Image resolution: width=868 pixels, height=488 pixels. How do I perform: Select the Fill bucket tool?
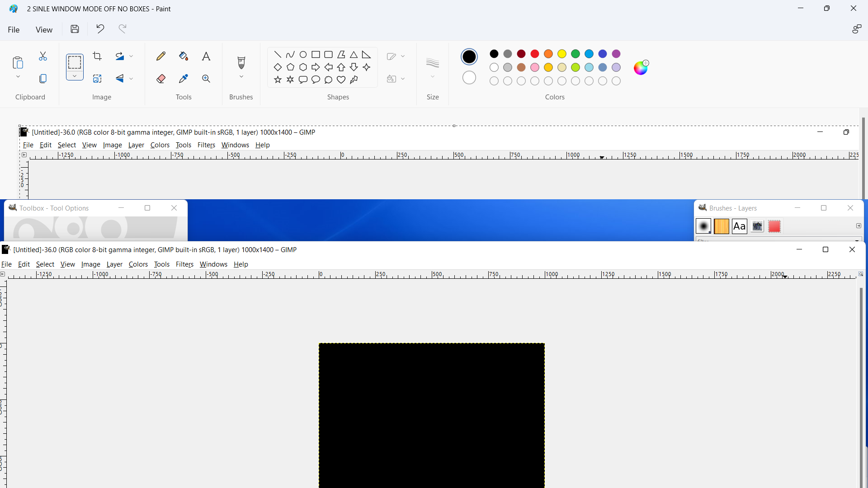coord(184,56)
